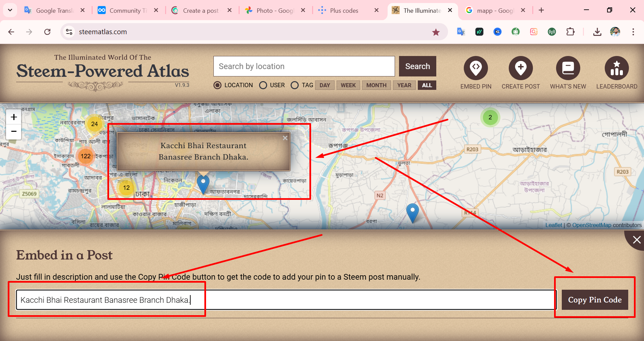
Task: Select the LOCATION search radio button
Action: coord(217,85)
